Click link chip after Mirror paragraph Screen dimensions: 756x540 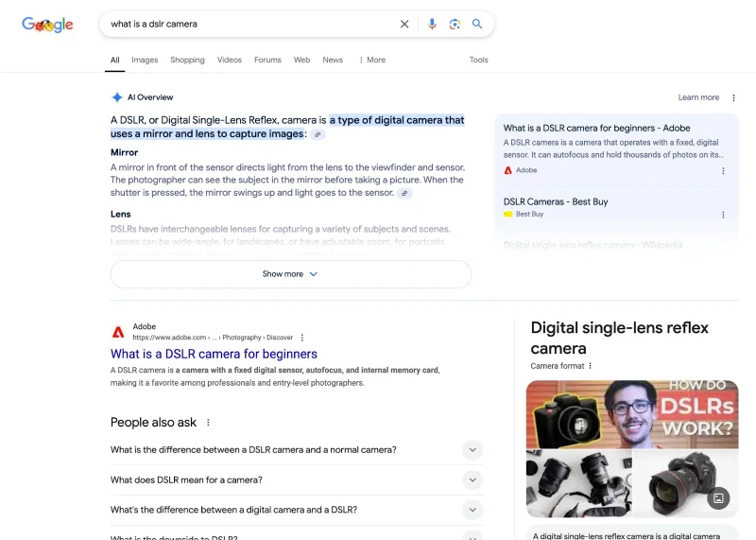pyautogui.click(x=405, y=193)
